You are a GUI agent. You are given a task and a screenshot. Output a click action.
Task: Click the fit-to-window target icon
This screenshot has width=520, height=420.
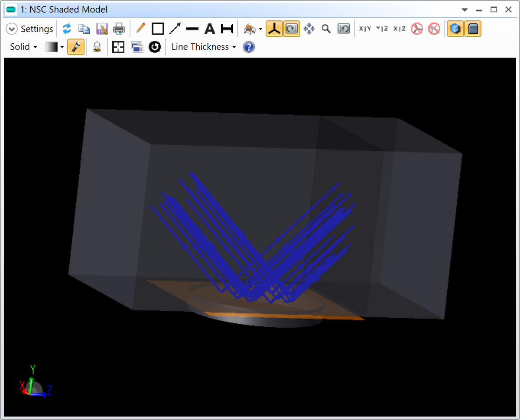coord(118,47)
